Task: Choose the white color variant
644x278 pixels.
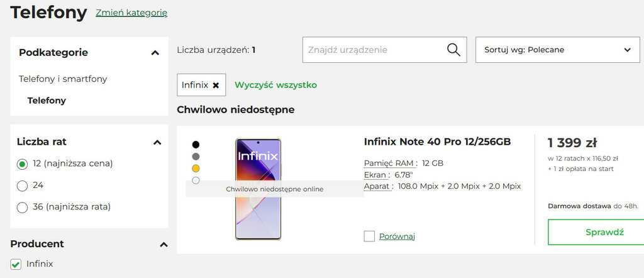Action: [196, 181]
